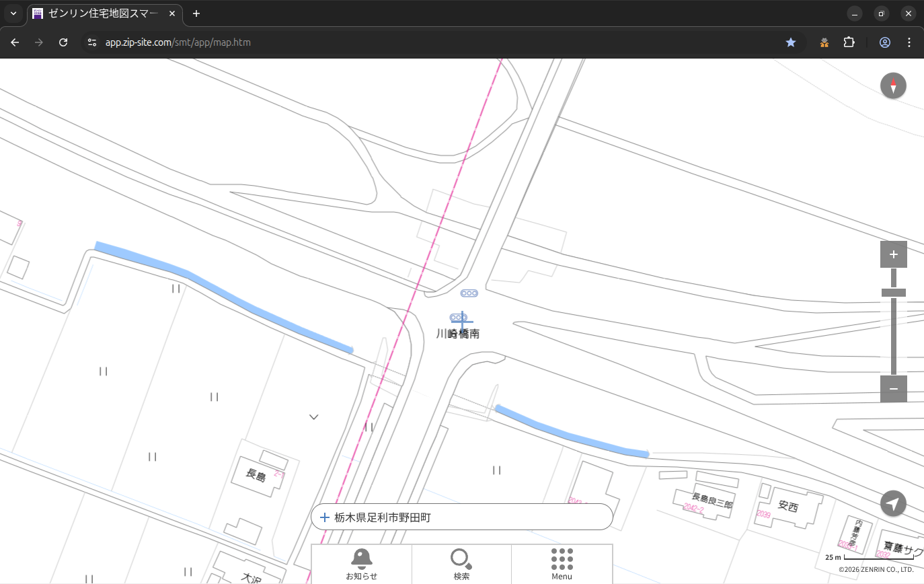Reload the current page

coord(63,42)
